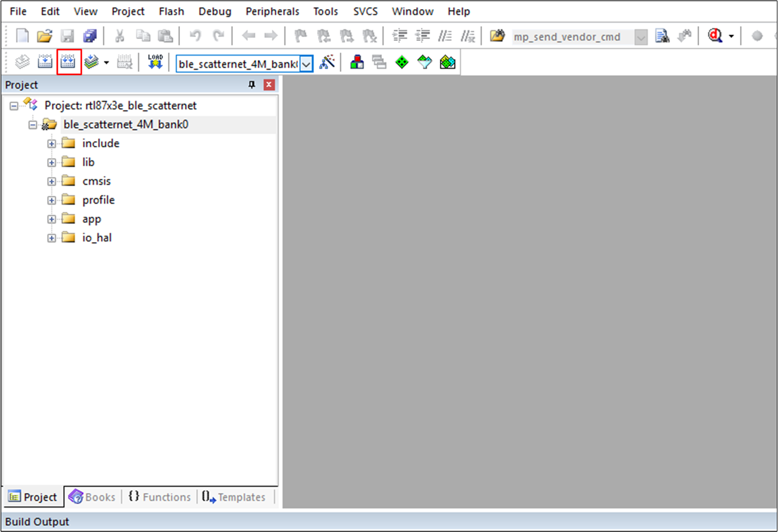
Task: Open file with the yellow folder icon
Action: point(44,36)
